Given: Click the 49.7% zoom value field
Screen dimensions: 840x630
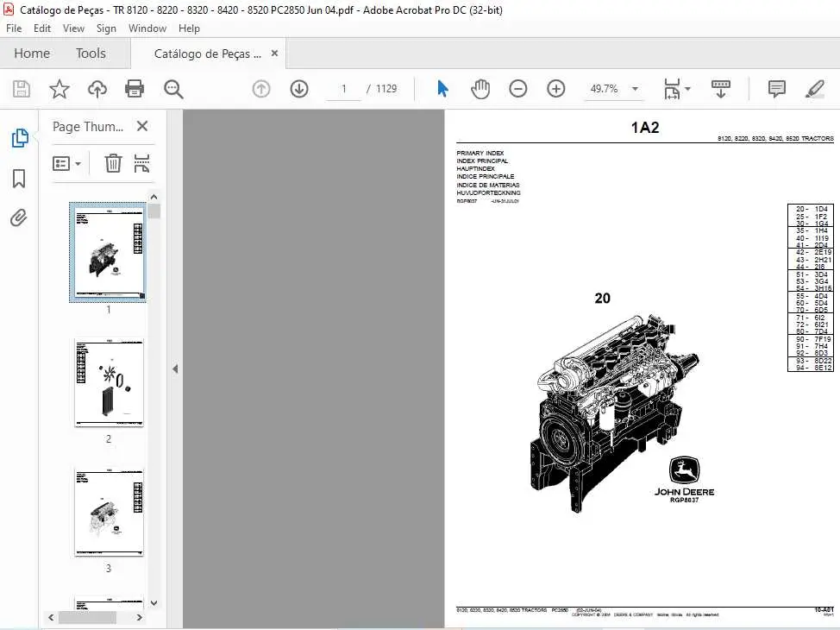Looking at the screenshot, I should click(x=605, y=89).
